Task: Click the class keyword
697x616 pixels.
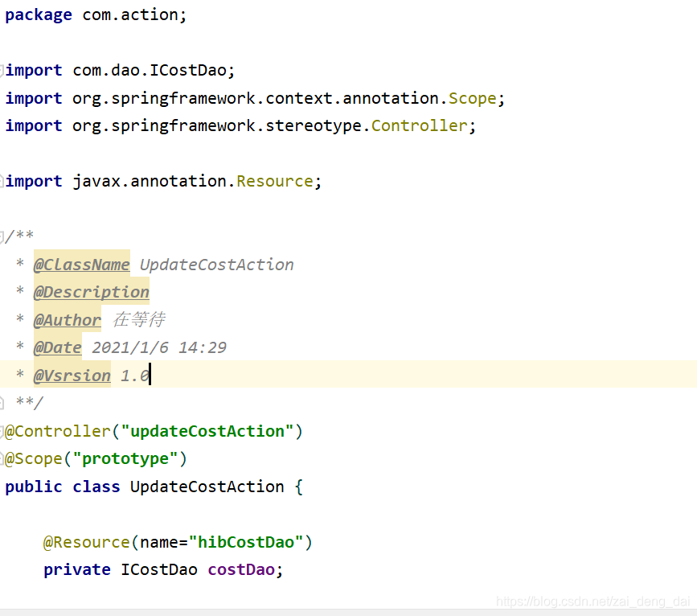Action: 96,487
